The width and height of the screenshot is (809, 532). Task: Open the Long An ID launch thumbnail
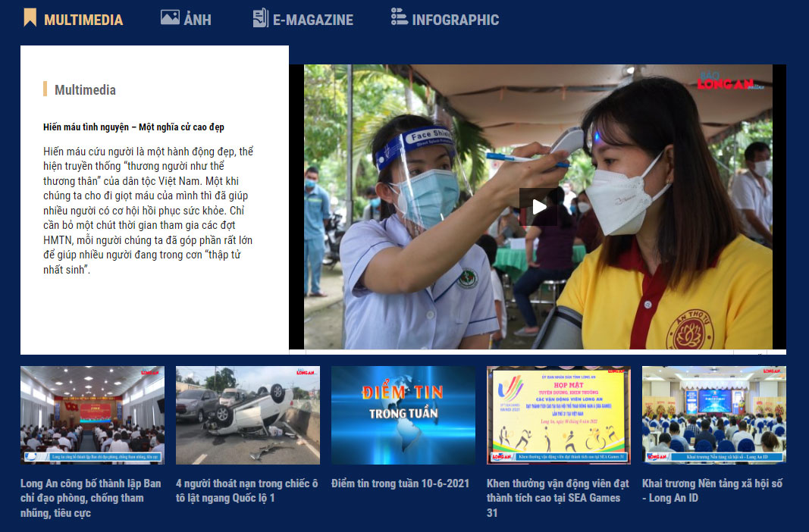(x=713, y=415)
